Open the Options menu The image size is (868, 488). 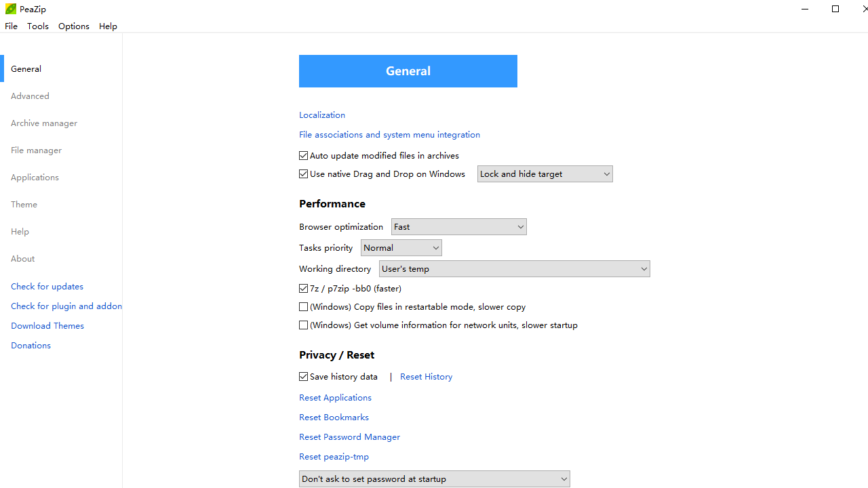point(73,26)
